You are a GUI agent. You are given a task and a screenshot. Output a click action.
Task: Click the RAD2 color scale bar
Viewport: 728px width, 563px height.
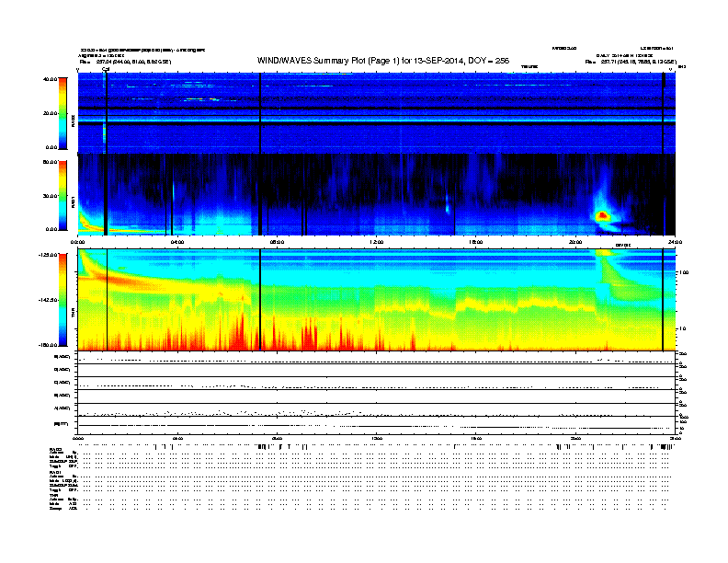pos(63,113)
